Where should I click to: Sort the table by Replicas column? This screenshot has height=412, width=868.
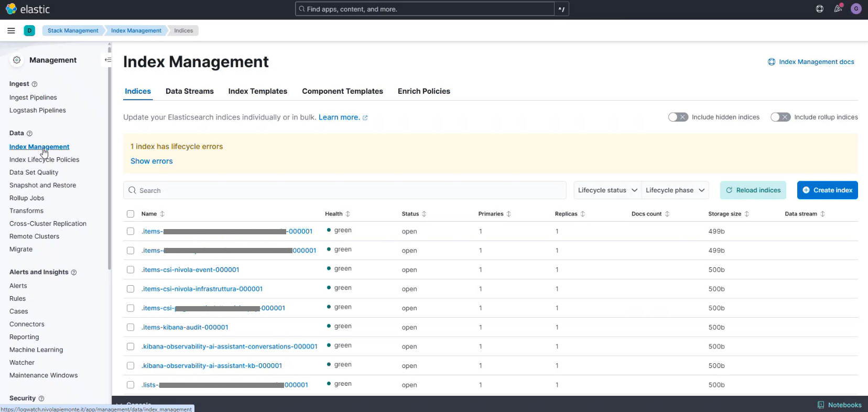coord(570,214)
